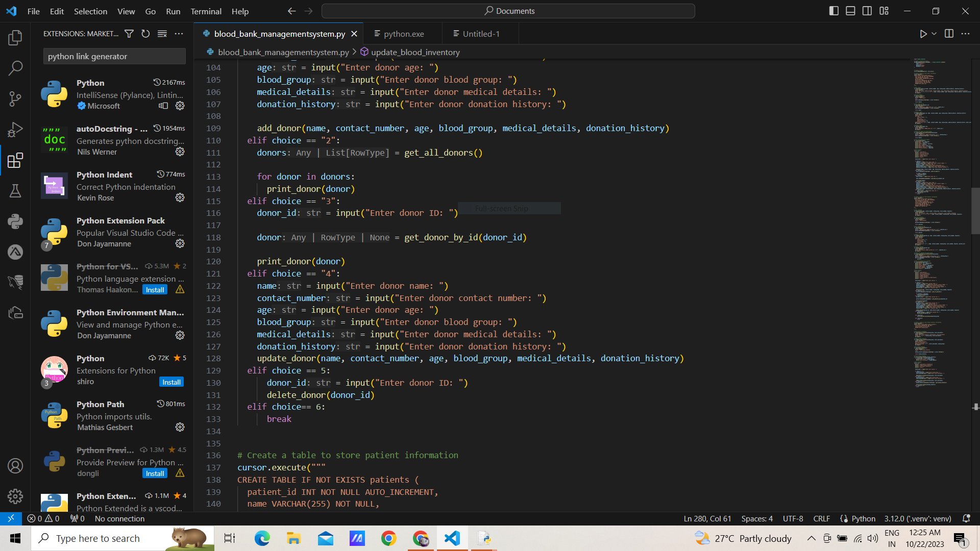
Task: Open Extensions view More Actions ellipsis
Action: (x=179, y=34)
